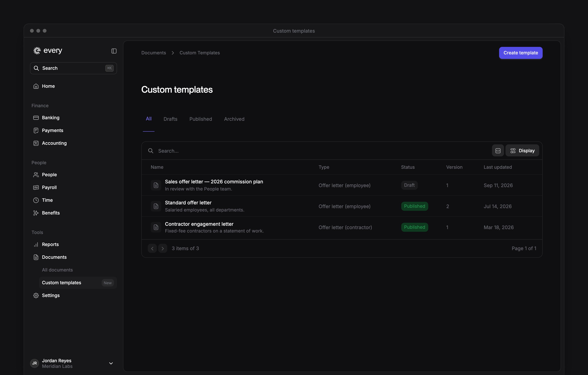The image size is (588, 375).
Task: Click the Time clock icon
Action: pyautogui.click(x=36, y=200)
